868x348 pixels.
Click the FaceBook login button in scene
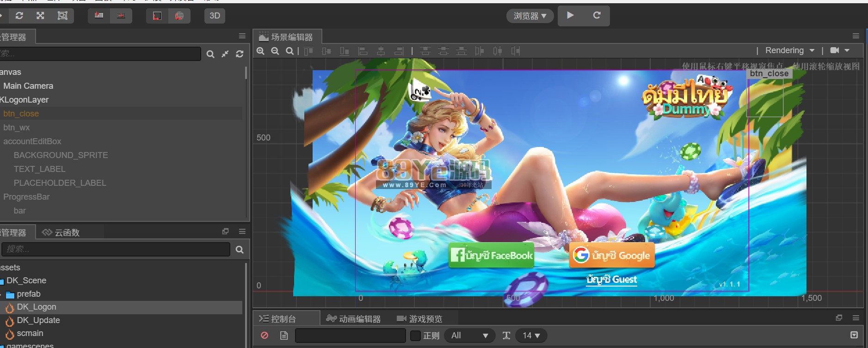click(492, 255)
